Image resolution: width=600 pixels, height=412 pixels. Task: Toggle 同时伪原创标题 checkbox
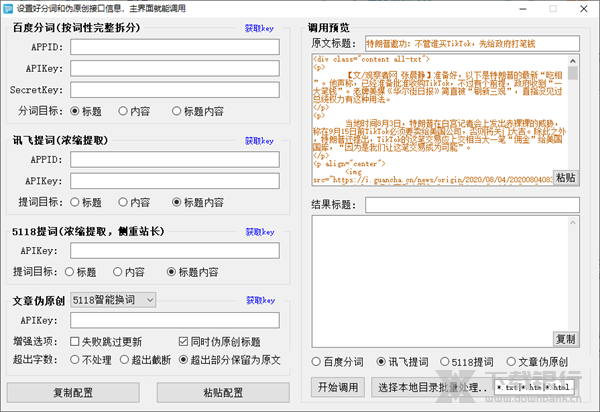(220, 342)
